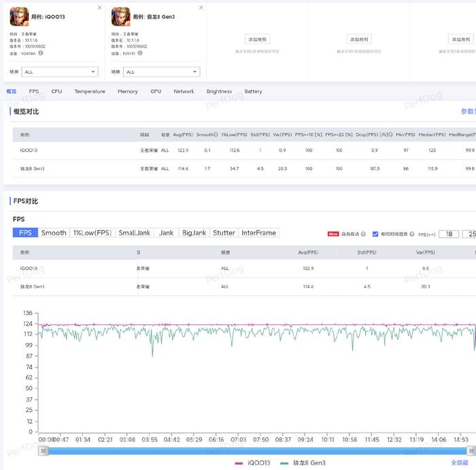Click the info icon beside device V2408A
Screen dimensions: 476x470
[x=41, y=52]
